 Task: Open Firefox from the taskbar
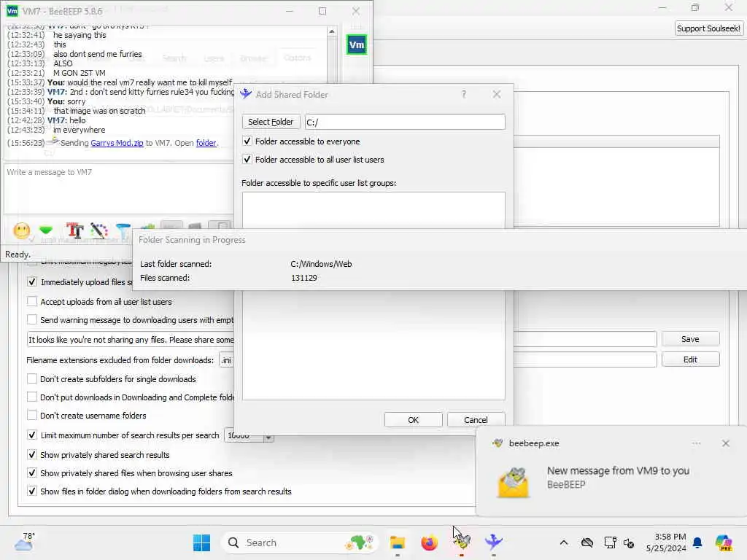click(x=429, y=542)
